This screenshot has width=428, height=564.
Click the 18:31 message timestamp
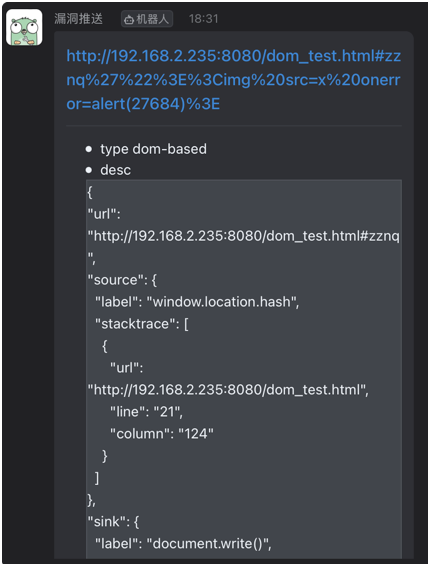(204, 19)
